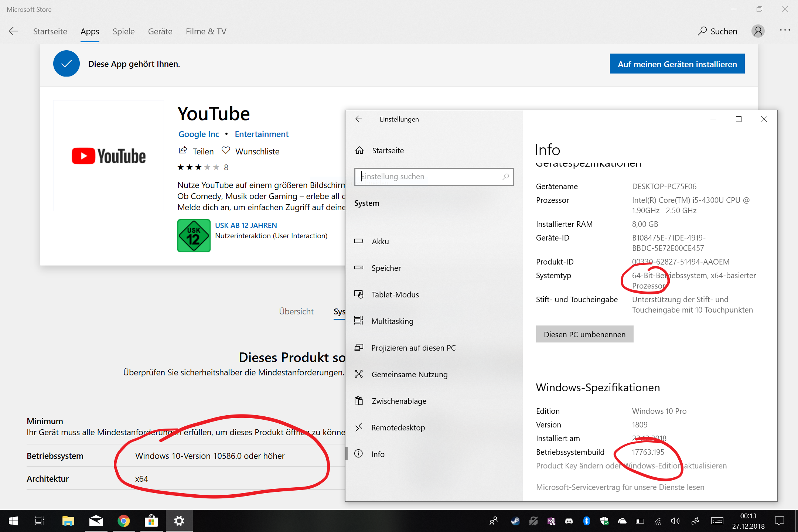Open Discord tray icon
Screen dimensions: 798x532
pos(569,521)
